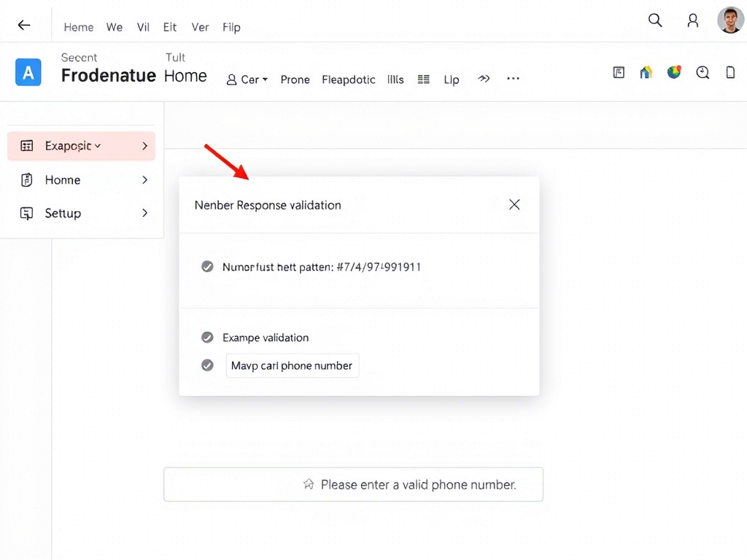Open the Cer dropdown menu
Image resolution: width=747 pixels, height=560 pixels.
248,79
